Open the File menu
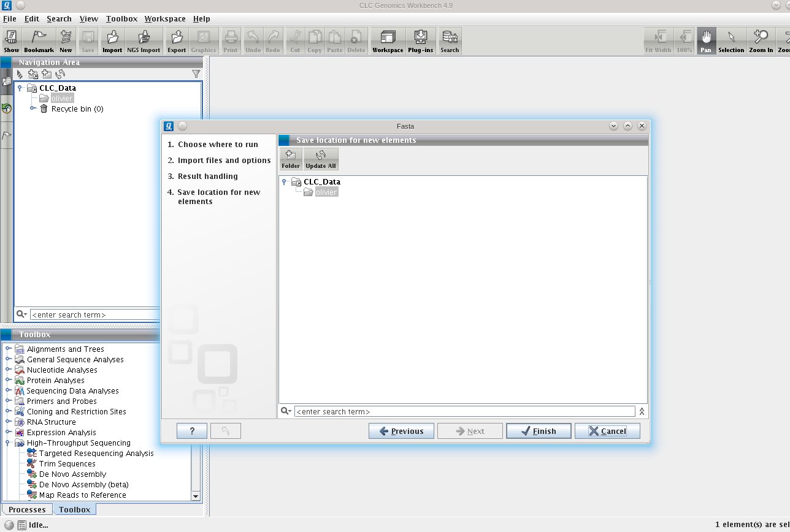 [9, 19]
